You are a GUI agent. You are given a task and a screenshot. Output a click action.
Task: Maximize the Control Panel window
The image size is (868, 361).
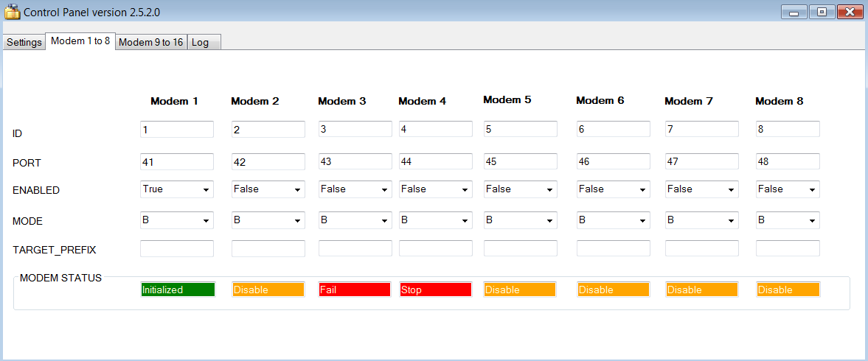(822, 13)
